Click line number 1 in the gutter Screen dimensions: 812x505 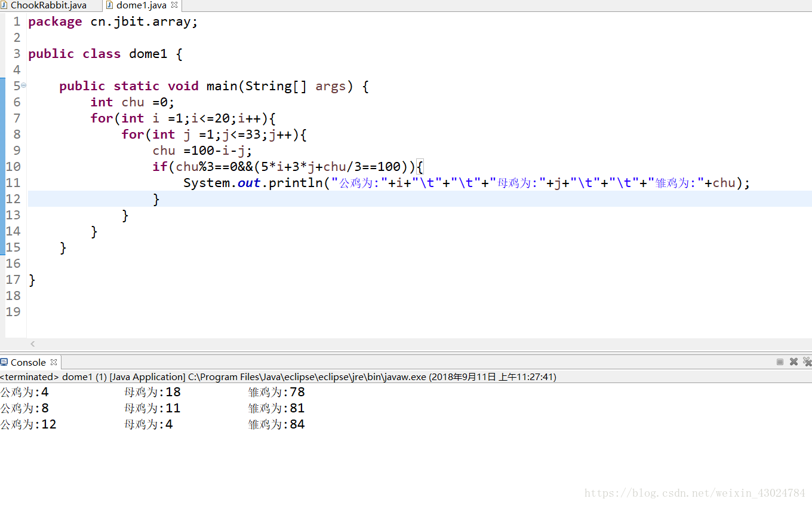17,22
